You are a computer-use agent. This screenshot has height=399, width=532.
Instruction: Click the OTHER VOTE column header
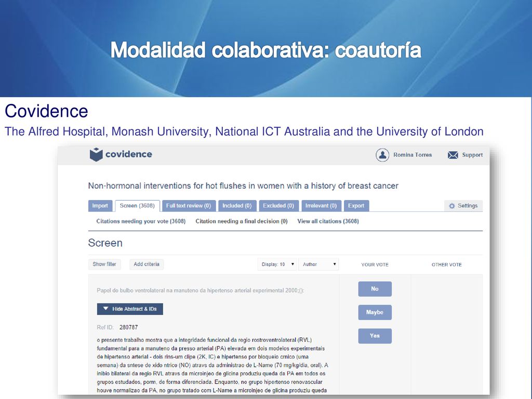click(446, 264)
